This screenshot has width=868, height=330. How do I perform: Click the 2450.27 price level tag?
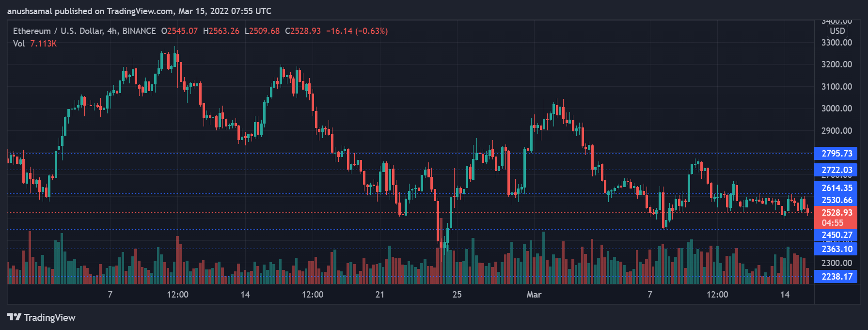point(836,235)
